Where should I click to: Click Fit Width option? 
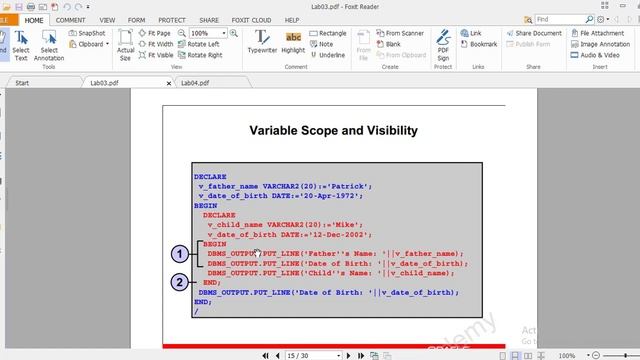[156, 44]
